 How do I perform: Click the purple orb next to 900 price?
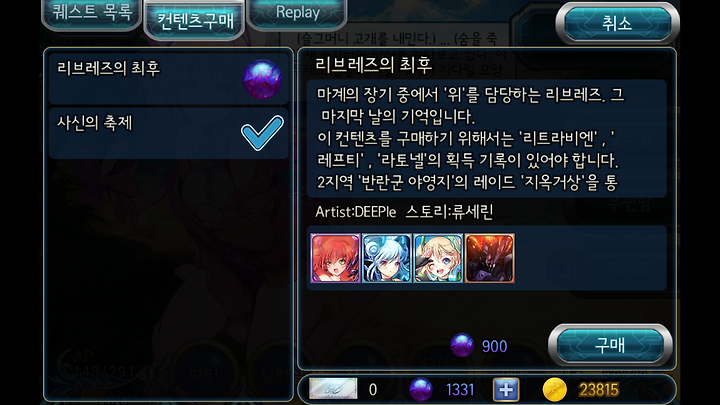462,345
